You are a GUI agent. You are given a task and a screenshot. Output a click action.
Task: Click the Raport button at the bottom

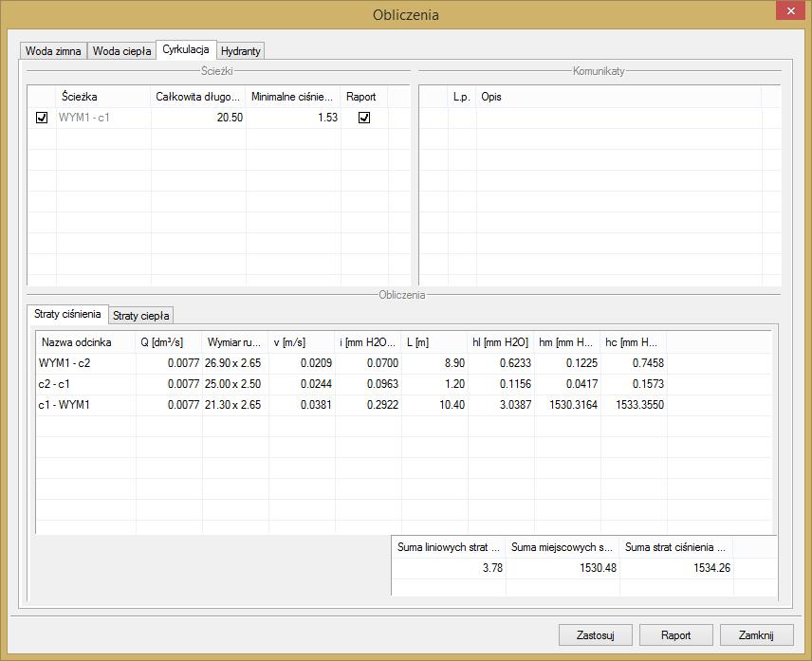tap(675, 635)
